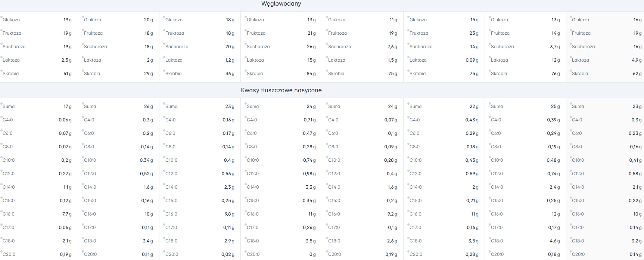Screen dimensions: 644x260
Task: Select the dot beside Fruktoza 23 g
Action: [x=408, y=30]
